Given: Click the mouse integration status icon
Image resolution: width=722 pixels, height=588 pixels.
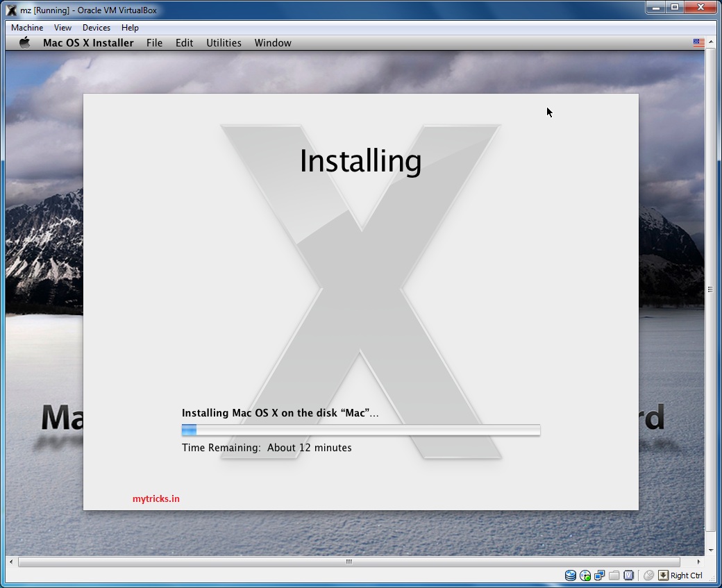Looking at the screenshot, I should click(649, 575).
